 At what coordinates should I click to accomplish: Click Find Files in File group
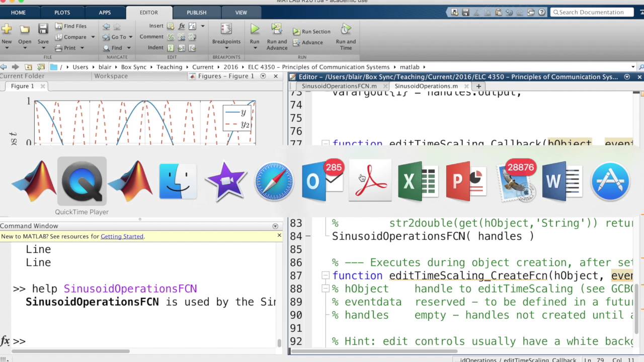click(x=71, y=26)
